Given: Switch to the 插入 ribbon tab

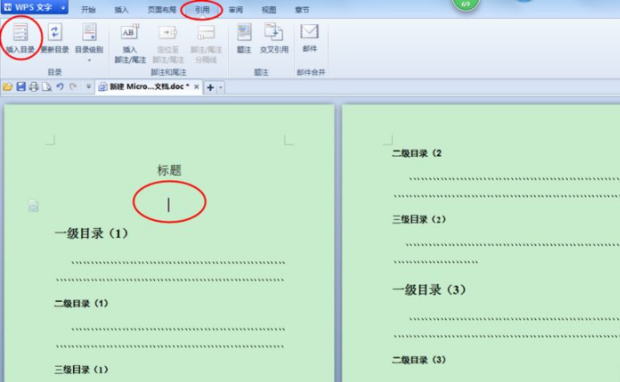Looking at the screenshot, I should pos(121,9).
